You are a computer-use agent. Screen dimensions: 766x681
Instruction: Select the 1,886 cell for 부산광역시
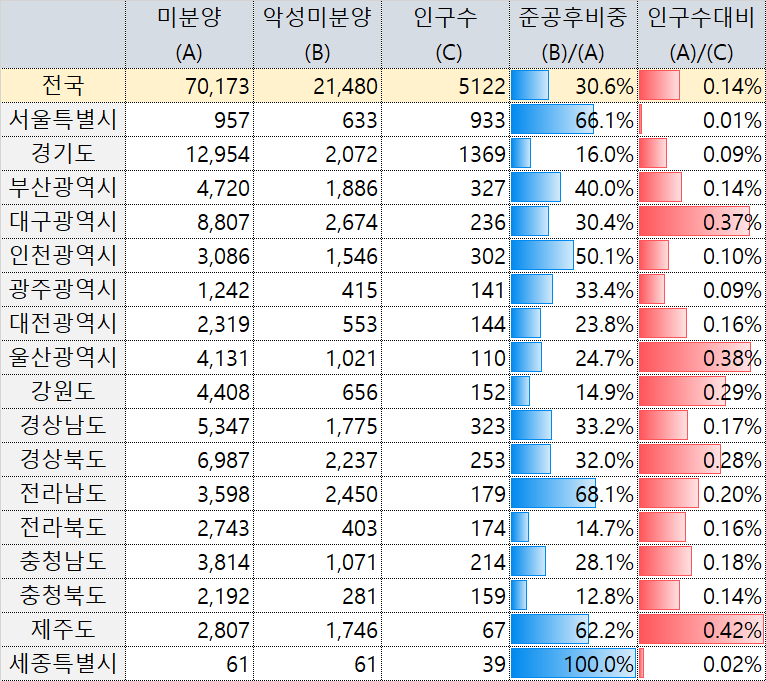[x=318, y=188]
